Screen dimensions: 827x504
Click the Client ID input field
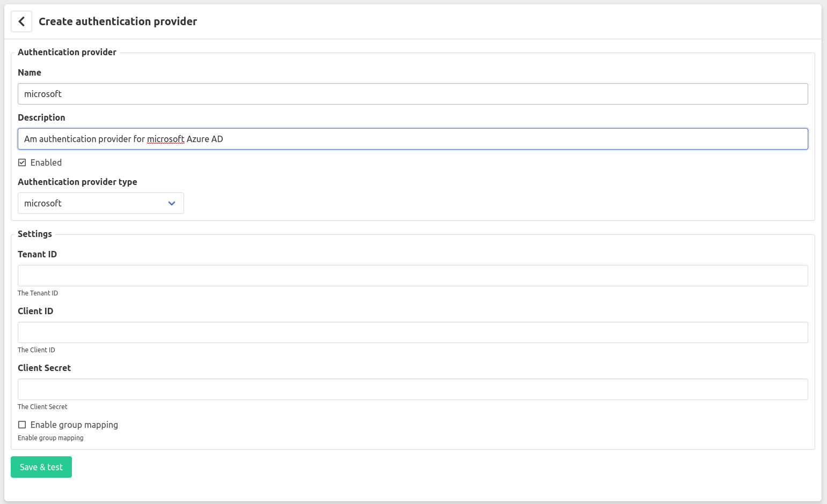click(413, 332)
